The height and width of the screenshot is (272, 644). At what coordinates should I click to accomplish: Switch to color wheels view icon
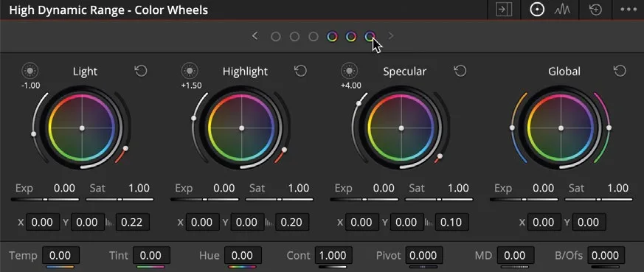click(x=536, y=10)
